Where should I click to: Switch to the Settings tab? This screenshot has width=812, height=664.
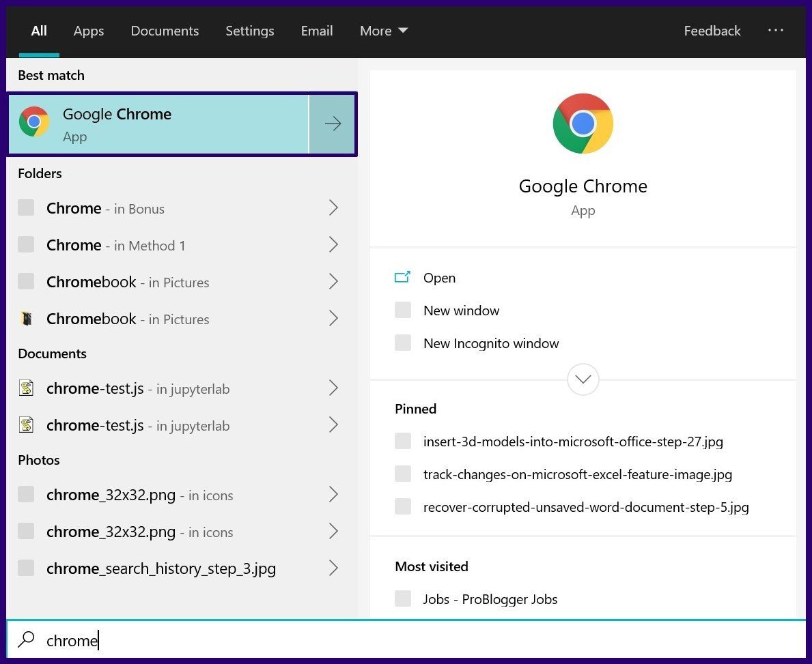[x=249, y=31]
